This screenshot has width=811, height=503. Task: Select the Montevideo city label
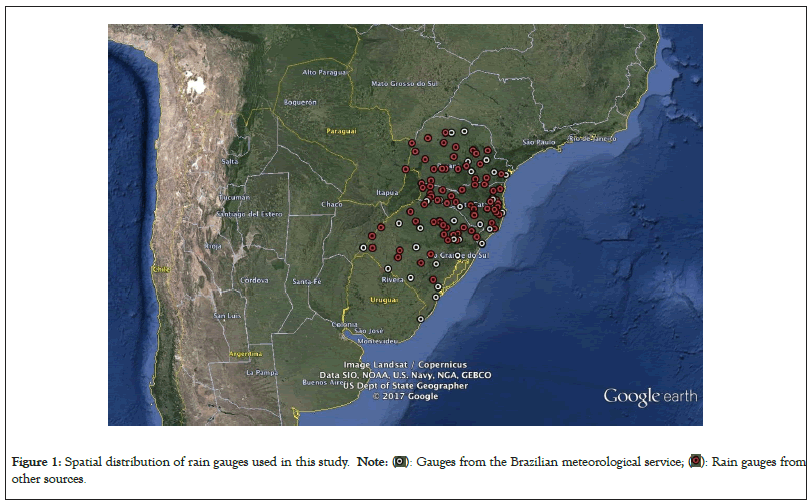point(364,340)
